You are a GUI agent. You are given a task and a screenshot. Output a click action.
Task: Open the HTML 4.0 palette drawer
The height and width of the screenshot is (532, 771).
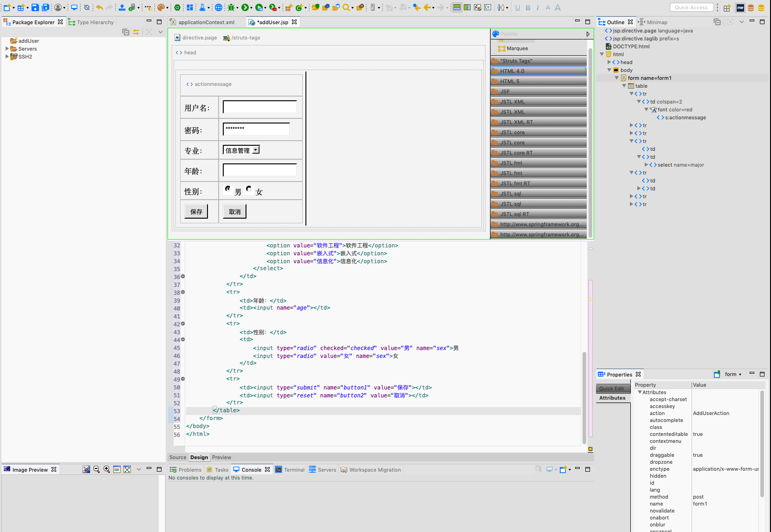point(538,71)
